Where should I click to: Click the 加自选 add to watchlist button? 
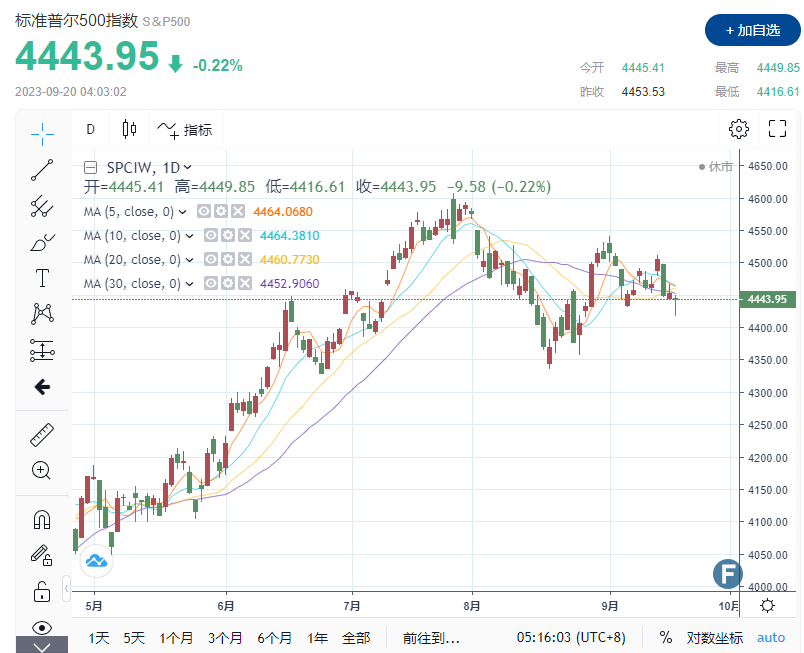752,30
